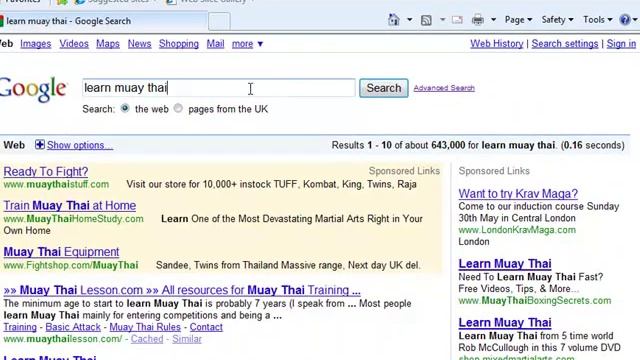This screenshot has width=640, height=360.
Task: Click the www.muaythaistuff.com URL text
Action: 56,184
